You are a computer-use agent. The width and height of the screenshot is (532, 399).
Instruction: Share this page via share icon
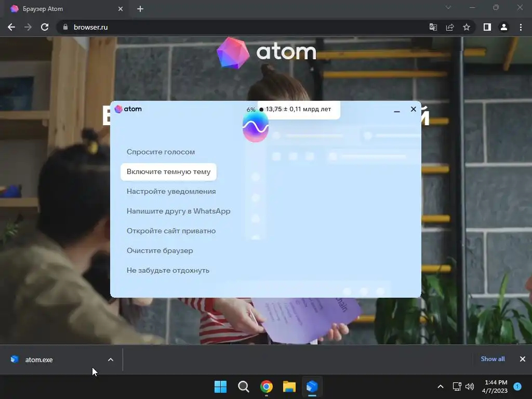(x=450, y=27)
